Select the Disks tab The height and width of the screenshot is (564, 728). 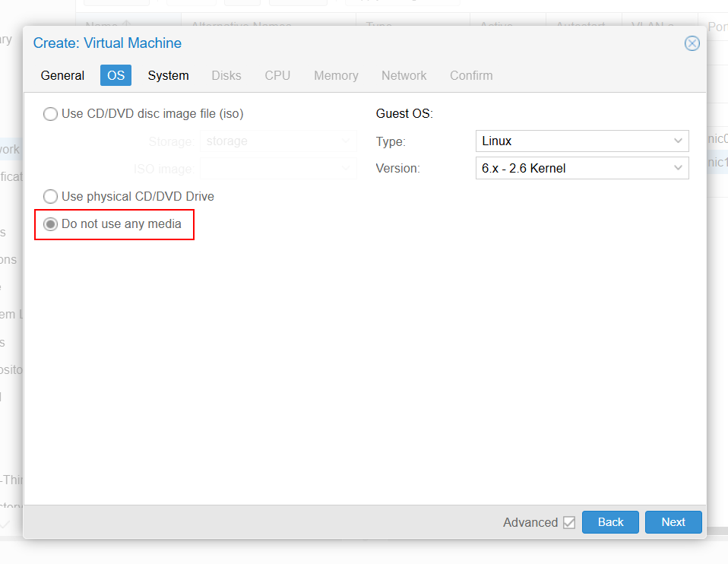pyautogui.click(x=226, y=75)
